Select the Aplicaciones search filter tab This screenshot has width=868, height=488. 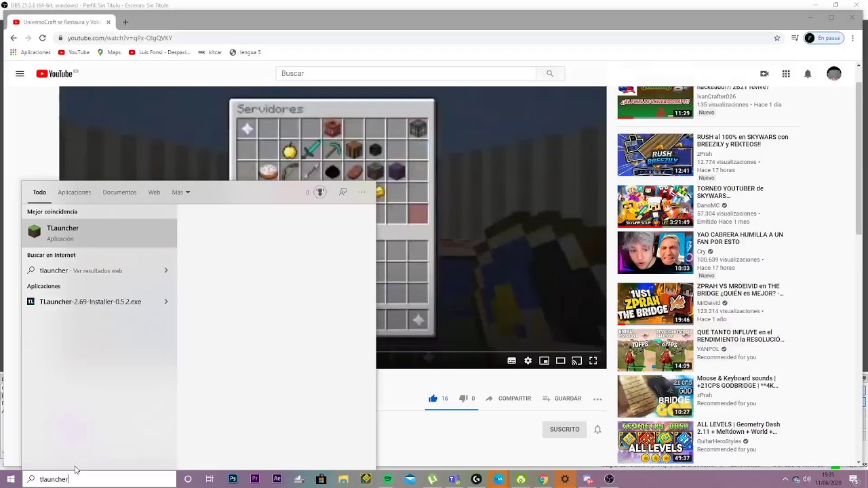pyautogui.click(x=74, y=192)
